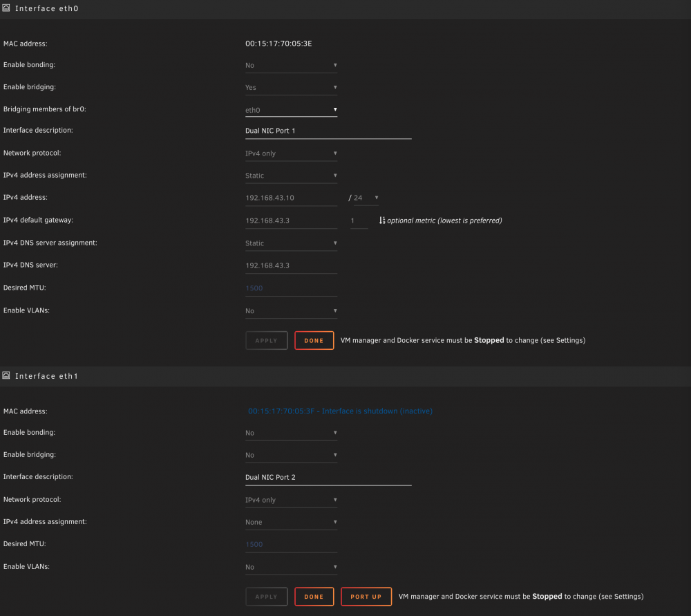Viewport: 691px width, 616px height.
Task: Open eth0 Network protocol dropdown
Action: click(291, 153)
